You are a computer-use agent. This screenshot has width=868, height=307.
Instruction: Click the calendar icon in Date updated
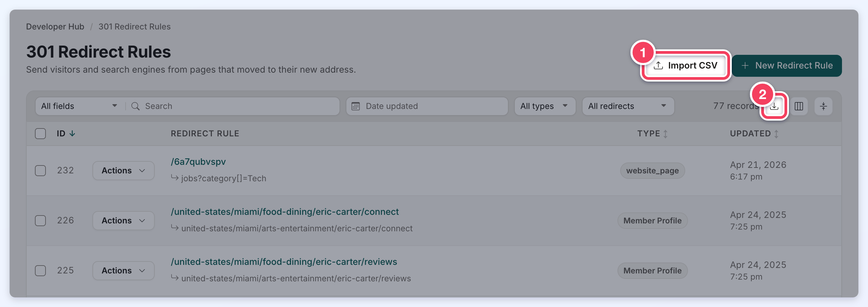(356, 106)
